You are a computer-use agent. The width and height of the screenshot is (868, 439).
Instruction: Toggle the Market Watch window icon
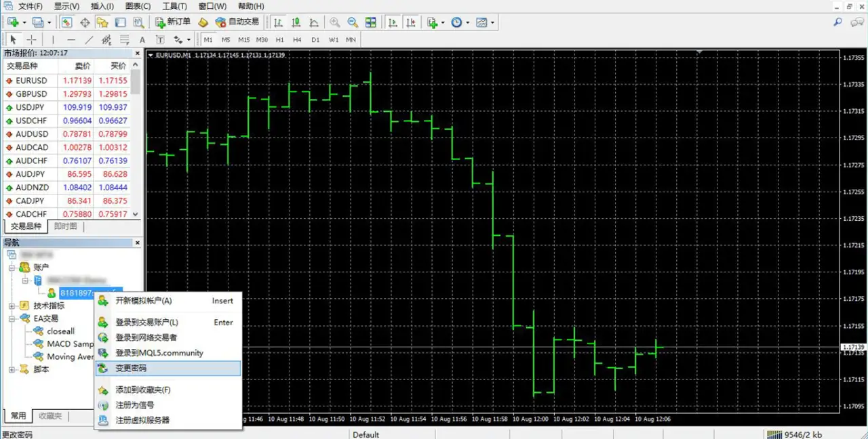pyautogui.click(x=67, y=22)
